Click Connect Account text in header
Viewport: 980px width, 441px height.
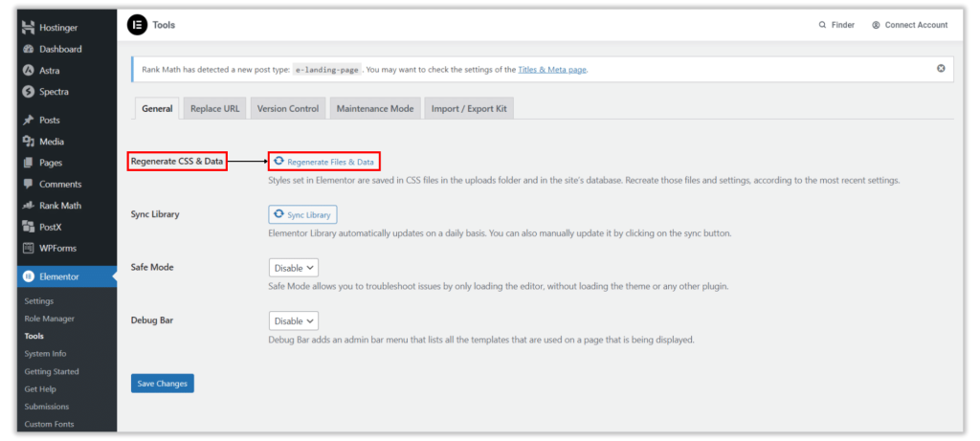(916, 25)
